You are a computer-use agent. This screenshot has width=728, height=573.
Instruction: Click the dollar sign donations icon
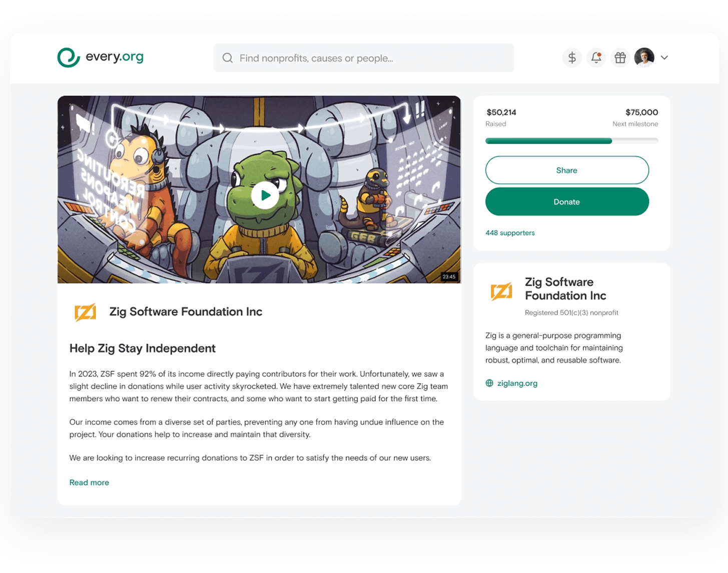[572, 57]
